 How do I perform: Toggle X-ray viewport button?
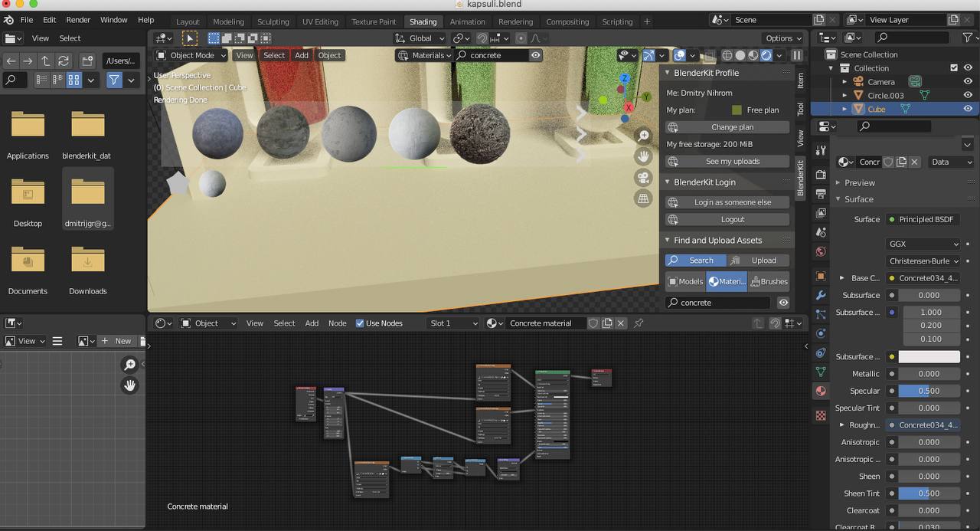coord(710,55)
